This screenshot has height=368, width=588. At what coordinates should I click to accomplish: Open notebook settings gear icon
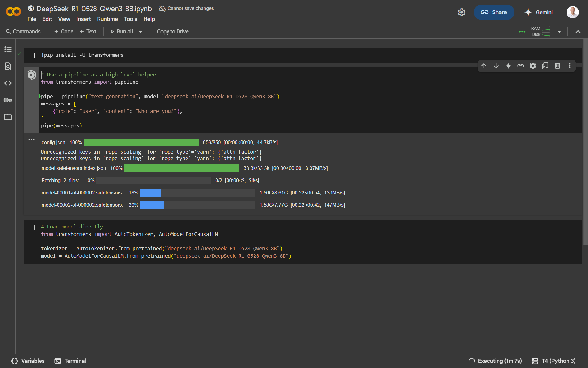point(462,12)
